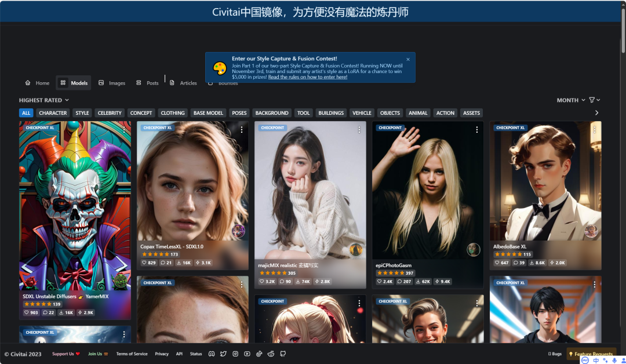The height and width of the screenshot is (364, 626).
Task: Go to the Home tab
Action: pyautogui.click(x=38, y=83)
